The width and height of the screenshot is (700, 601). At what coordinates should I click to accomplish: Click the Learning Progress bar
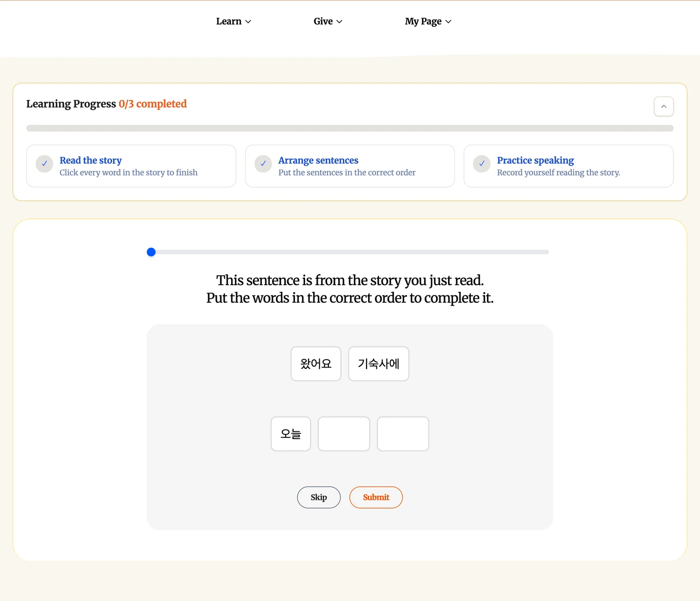(x=350, y=128)
